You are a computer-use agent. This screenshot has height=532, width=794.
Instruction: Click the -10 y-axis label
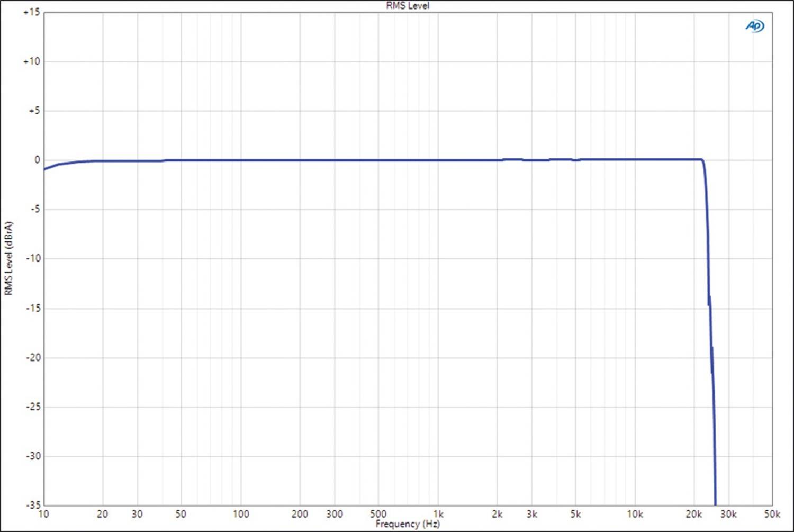pos(33,258)
